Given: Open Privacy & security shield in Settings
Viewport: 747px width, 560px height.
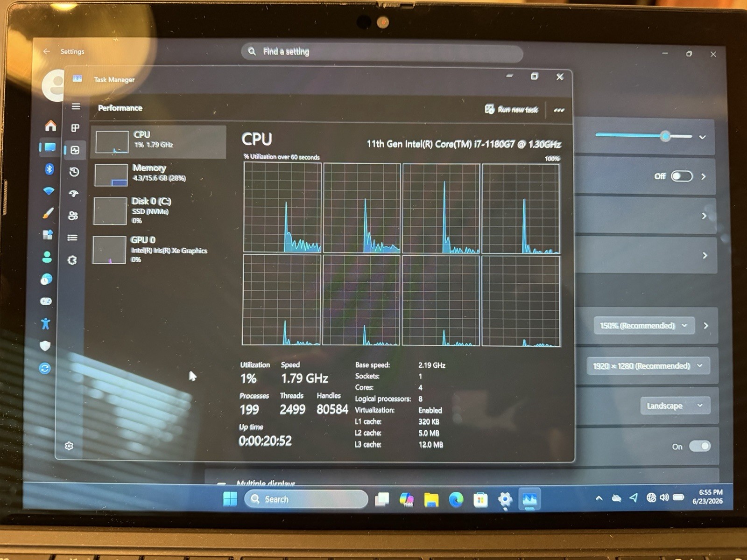Looking at the screenshot, I should (x=45, y=346).
